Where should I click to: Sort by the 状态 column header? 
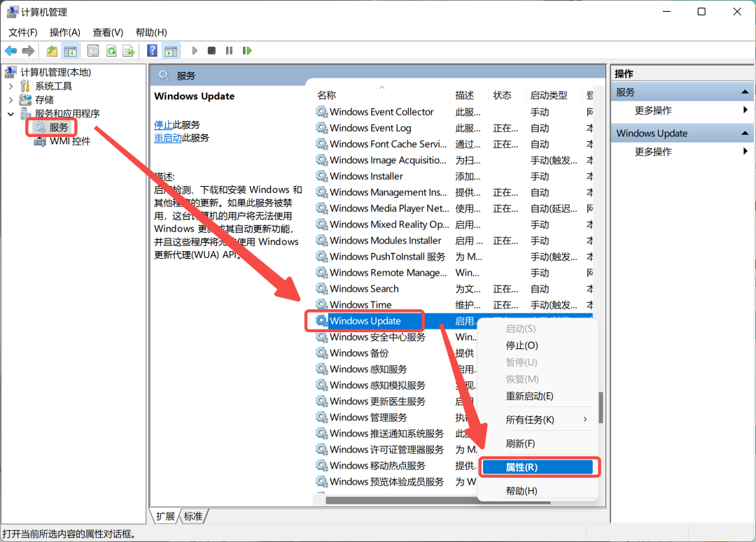(x=507, y=95)
